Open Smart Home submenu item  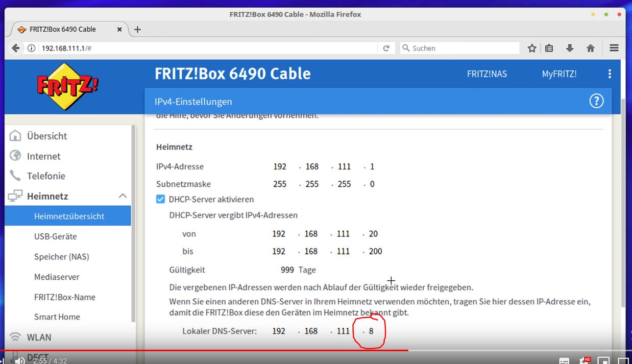(57, 317)
